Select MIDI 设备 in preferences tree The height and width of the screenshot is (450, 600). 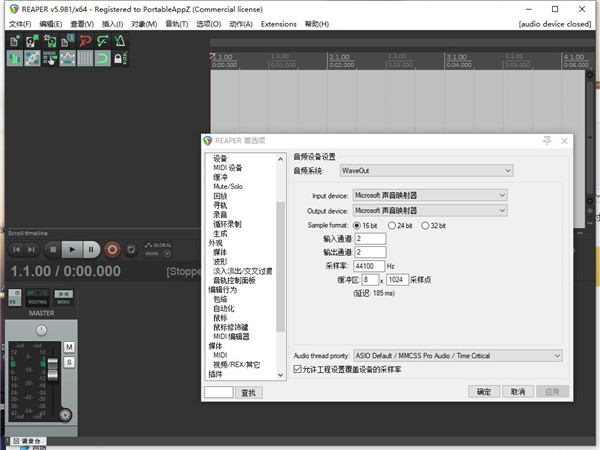(x=228, y=168)
